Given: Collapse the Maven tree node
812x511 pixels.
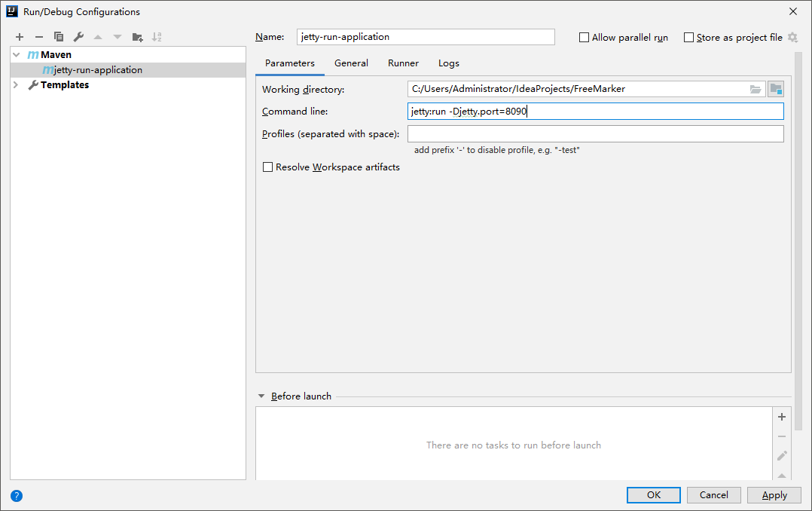Looking at the screenshot, I should 17,54.
